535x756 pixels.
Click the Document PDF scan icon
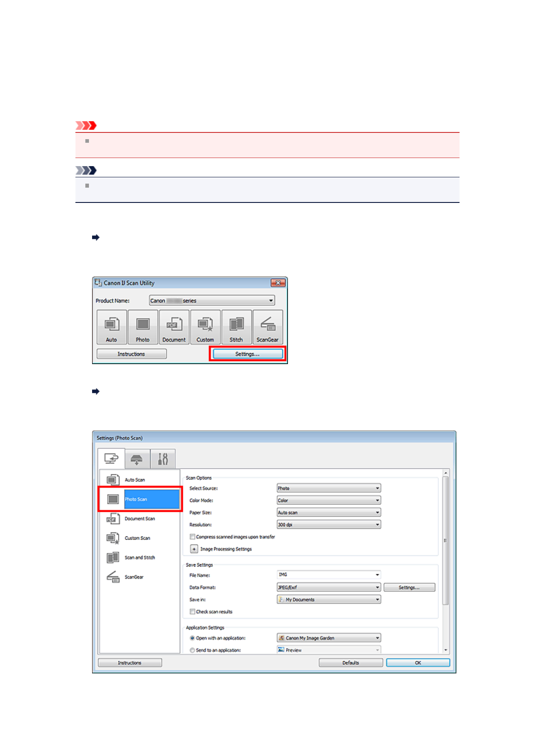174,327
